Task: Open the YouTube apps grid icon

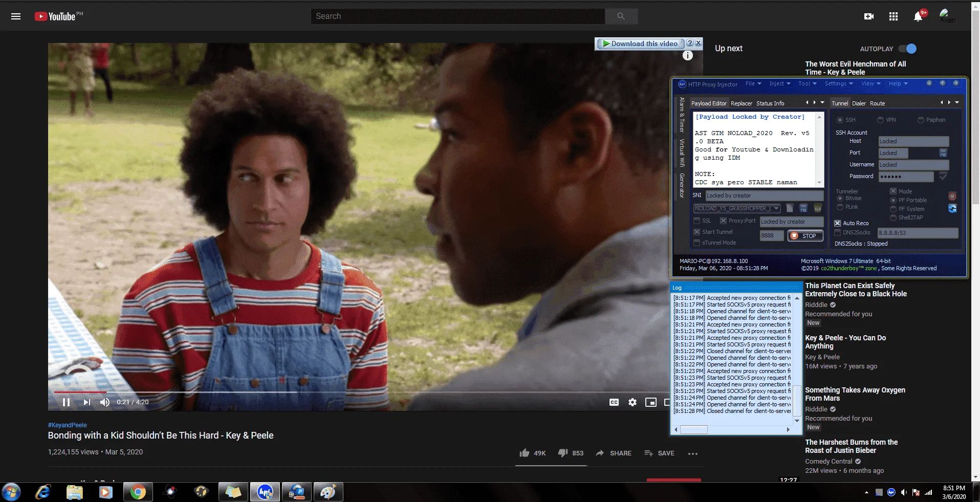Action: 894,16
